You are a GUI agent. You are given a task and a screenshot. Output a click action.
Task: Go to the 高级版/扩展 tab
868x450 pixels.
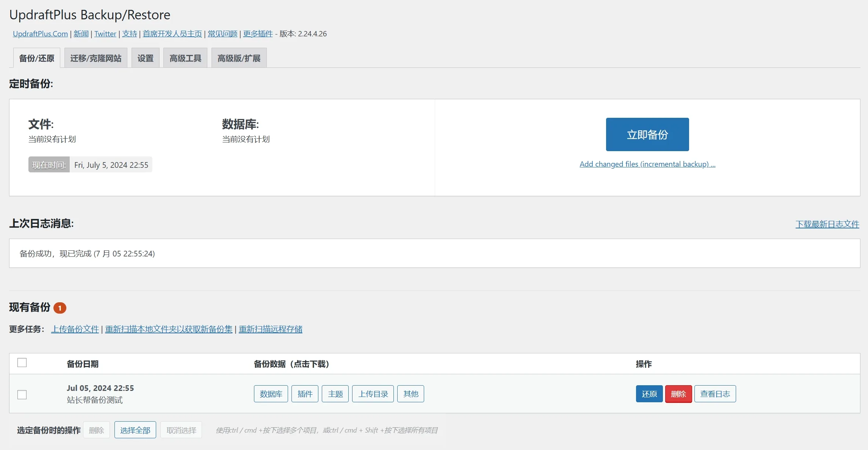[239, 58]
